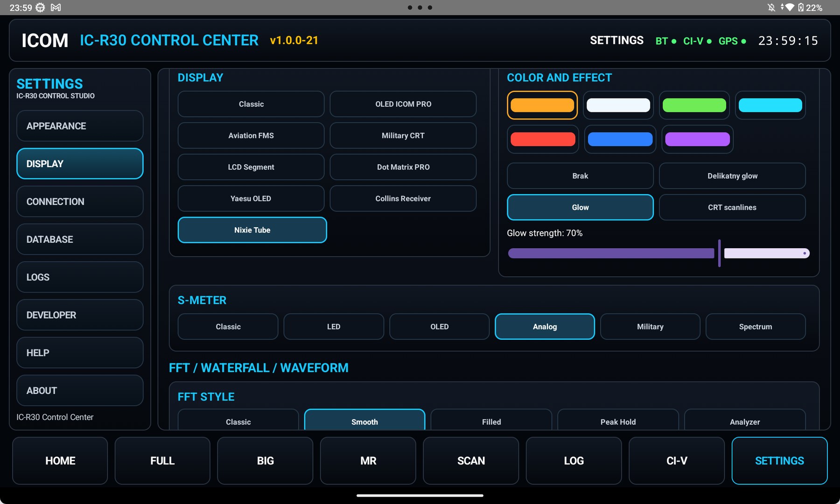Open the APPEARANCE settings section
This screenshot has height=504, width=840.
80,126
